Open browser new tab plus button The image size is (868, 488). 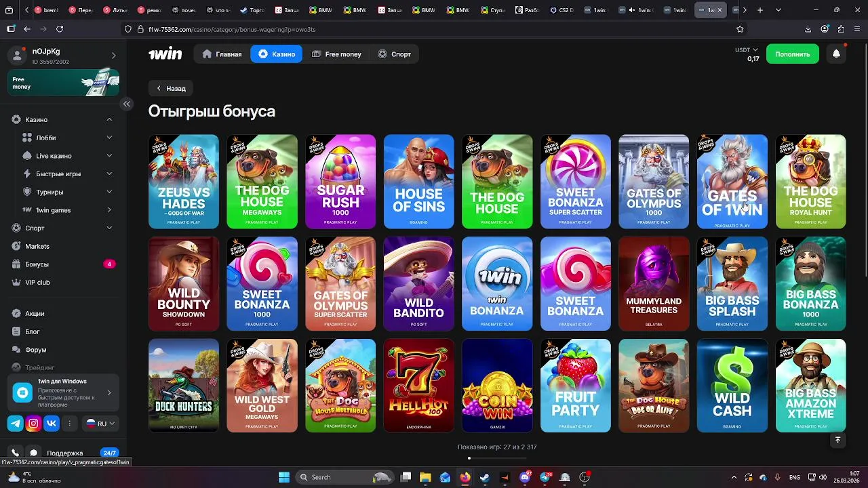pyautogui.click(x=760, y=10)
